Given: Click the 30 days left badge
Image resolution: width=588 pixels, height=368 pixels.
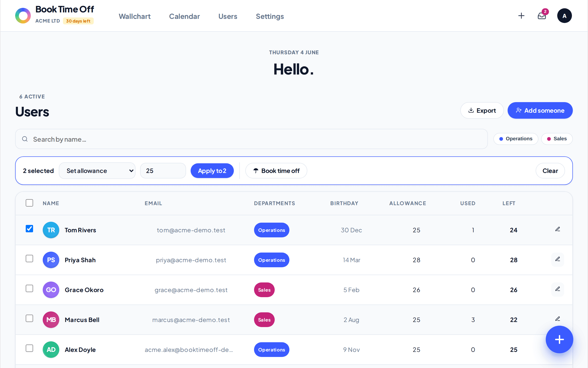Looking at the screenshot, I should tap(78, 21).
